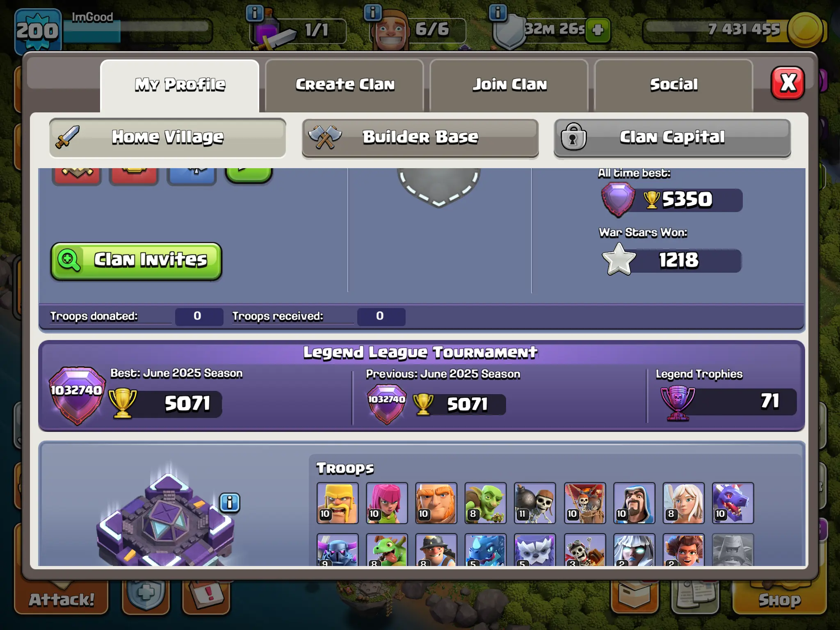
Task: Click the Wall Breaker troop icon
Action: (535, 503)
